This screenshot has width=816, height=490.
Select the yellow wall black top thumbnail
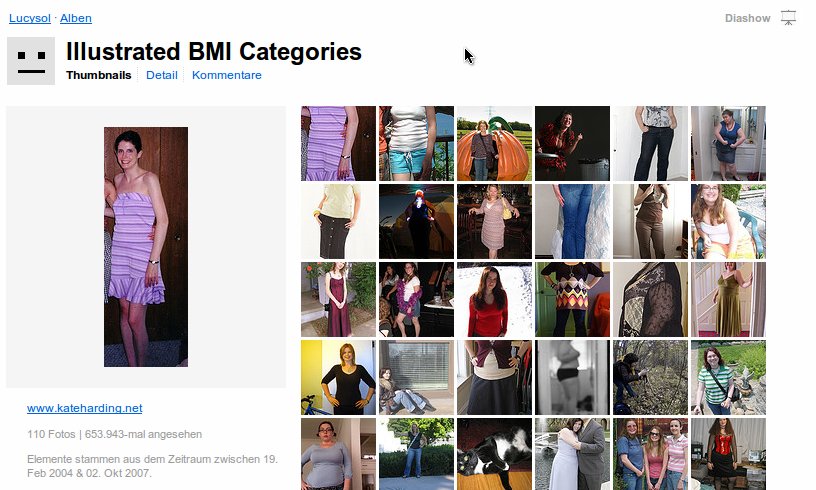tap(338, 378)
